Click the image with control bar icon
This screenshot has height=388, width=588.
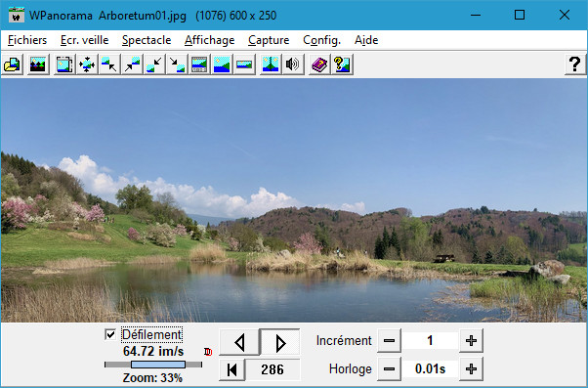(x=199, y=65)
